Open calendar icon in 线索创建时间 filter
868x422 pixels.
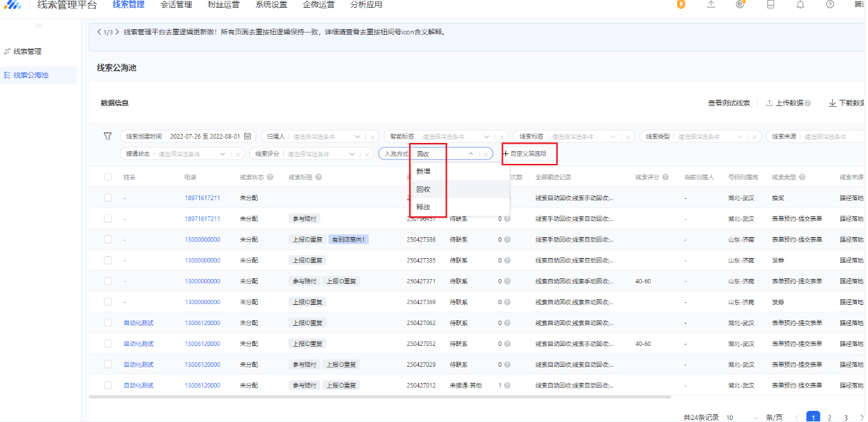(x=247, y=137)
